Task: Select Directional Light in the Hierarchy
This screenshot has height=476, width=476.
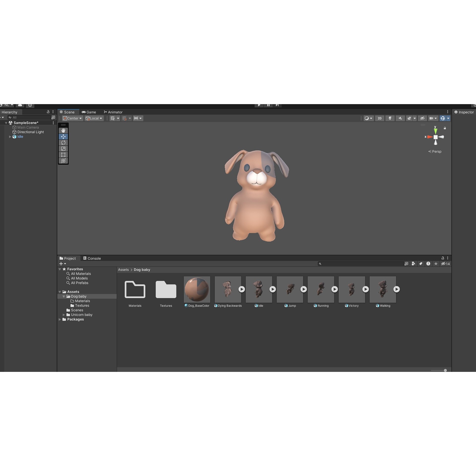Action: pyautogui.click(x=30, y=132)
